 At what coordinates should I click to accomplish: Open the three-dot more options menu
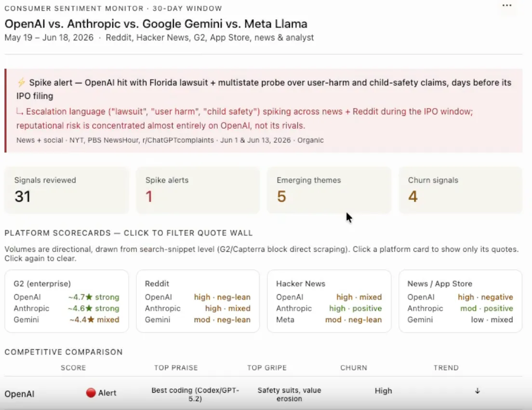(x=507, y=5)
